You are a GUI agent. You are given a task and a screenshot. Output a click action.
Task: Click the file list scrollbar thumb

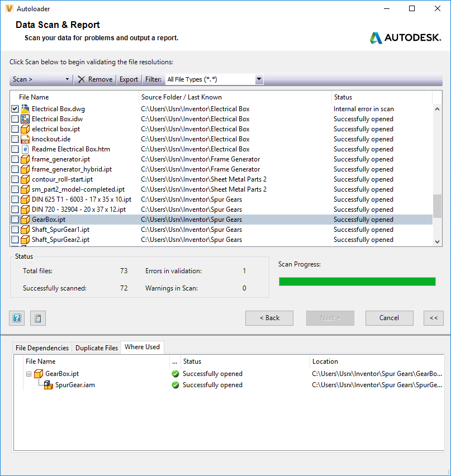438,206
